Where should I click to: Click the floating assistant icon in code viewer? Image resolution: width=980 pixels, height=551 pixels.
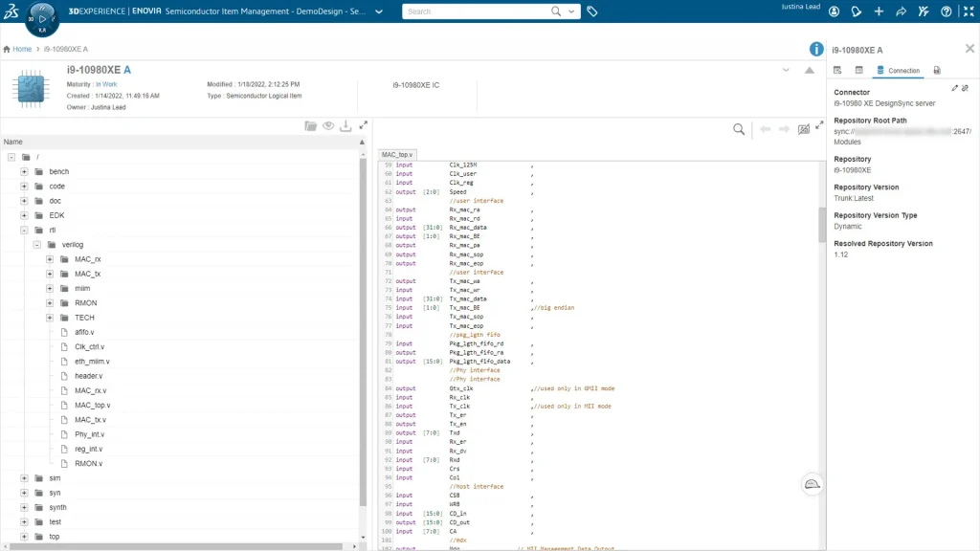pyautogui.click(x=812, y=484)
